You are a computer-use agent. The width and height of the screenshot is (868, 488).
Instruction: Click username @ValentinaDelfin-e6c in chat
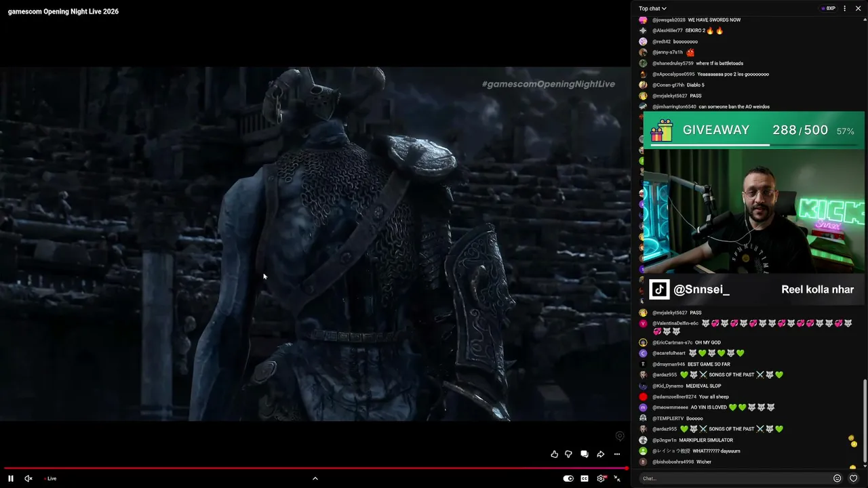675,323
